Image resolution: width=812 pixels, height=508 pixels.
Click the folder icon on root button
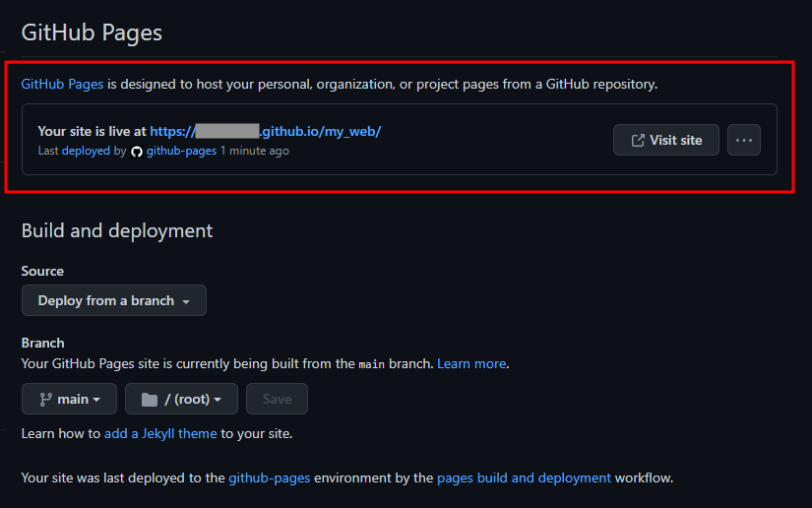pyautogui.click(x=150, y=400)
